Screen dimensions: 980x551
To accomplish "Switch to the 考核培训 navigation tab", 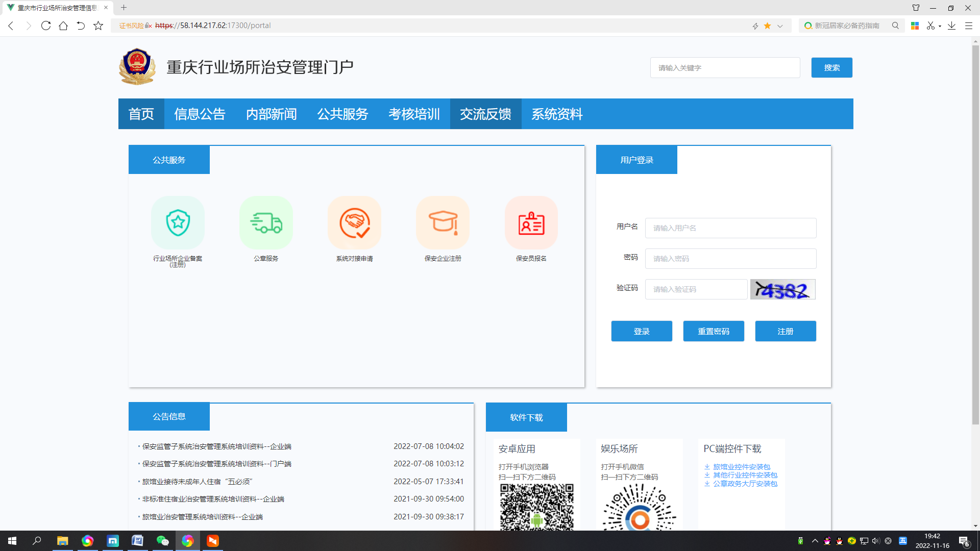I will pyautogui.click(x=414, y=114).
